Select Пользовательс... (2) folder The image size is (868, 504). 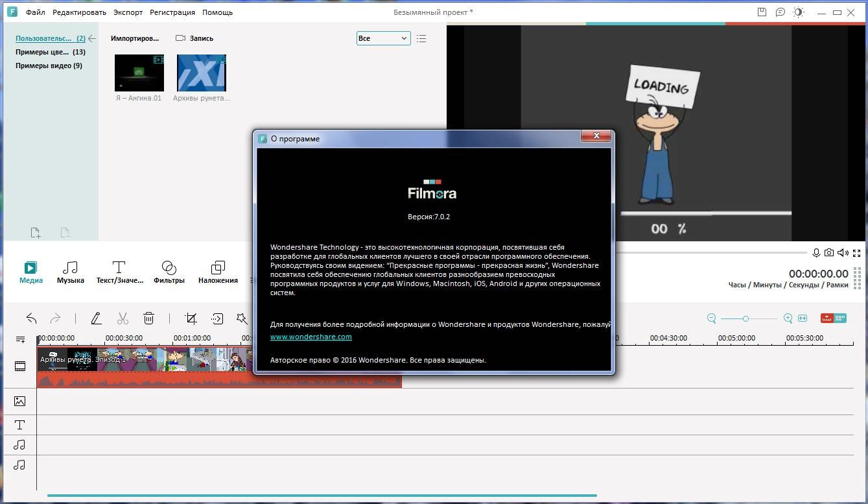[x=51, y=38]
